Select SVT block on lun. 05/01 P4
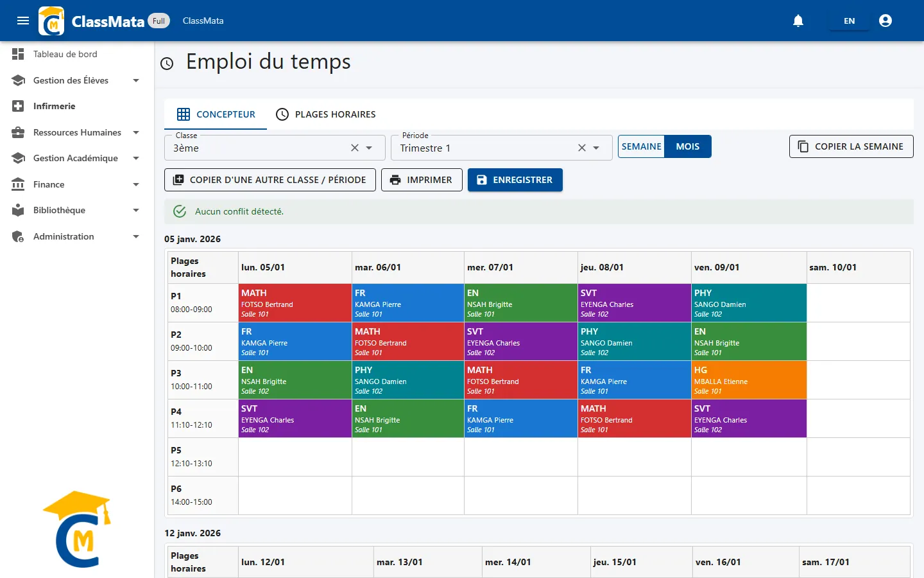924x578 pixels. coord(295,419)
